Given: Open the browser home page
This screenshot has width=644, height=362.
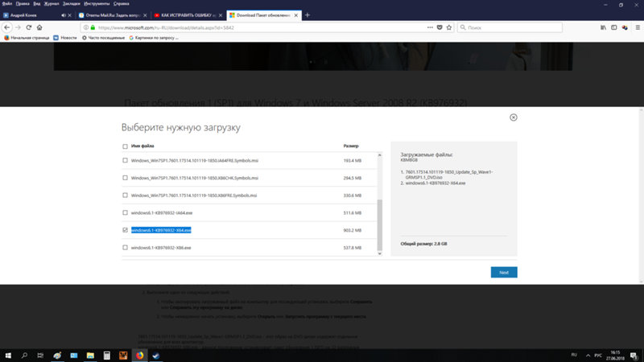Looking at the screenshot, I should tap(39, 27).
